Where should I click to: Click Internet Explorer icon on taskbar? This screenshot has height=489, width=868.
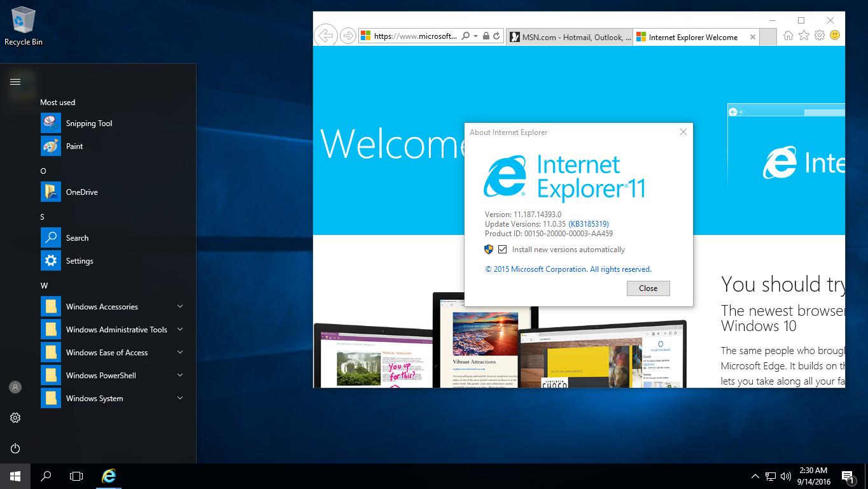(x=109, y=476)
